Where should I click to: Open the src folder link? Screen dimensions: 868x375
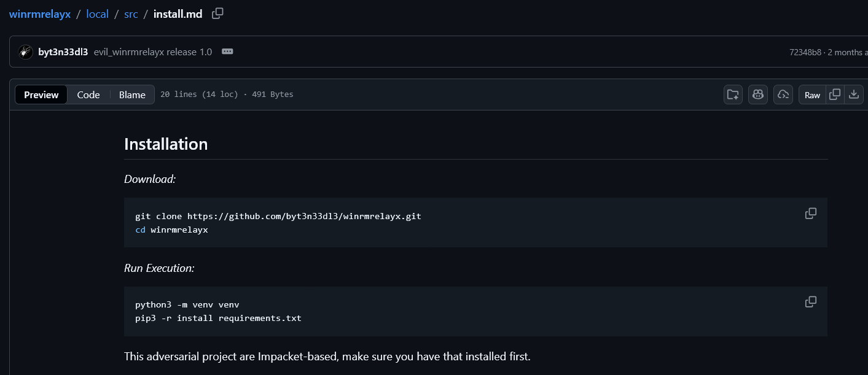click(x=131, y=13)
